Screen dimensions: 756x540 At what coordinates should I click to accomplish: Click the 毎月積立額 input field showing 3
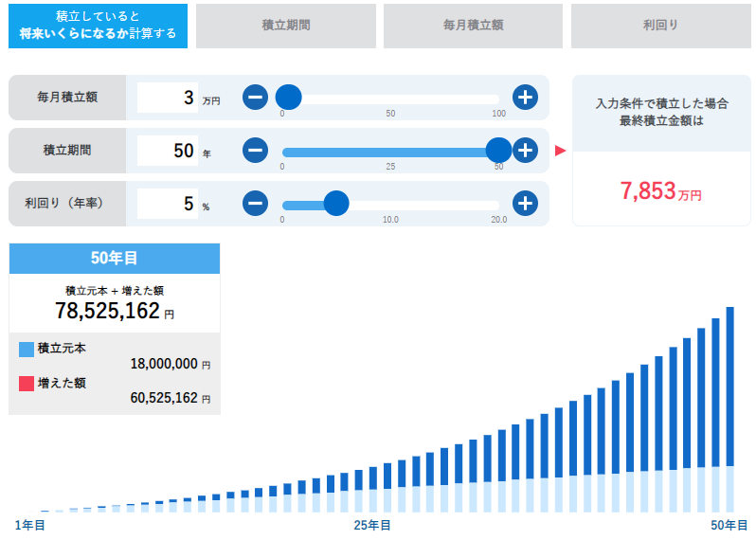pyautogui.click(x=168, y=98)
